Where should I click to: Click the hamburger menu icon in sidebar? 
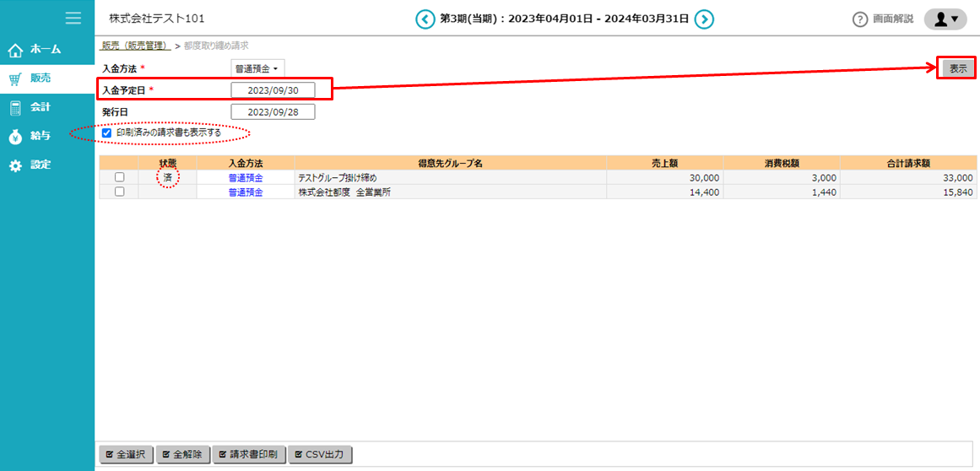73,18
